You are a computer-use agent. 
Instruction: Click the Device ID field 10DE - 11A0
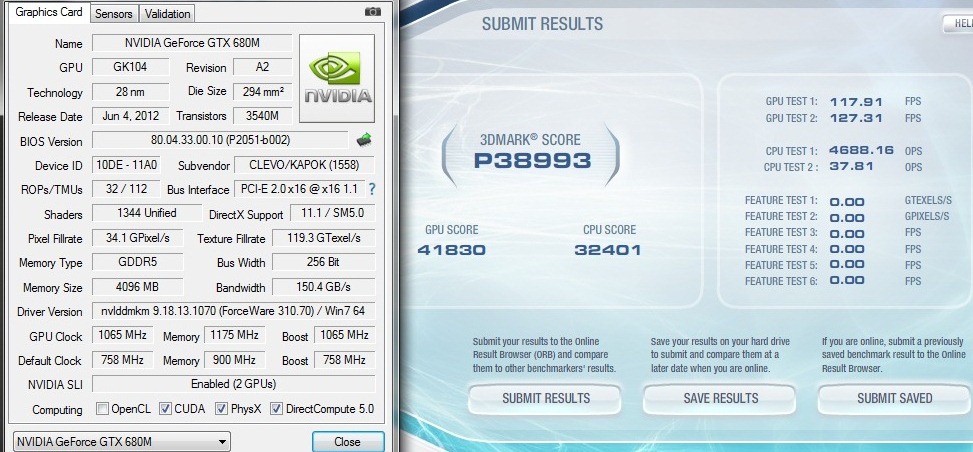pyautogui.click(x=126, y=165)
